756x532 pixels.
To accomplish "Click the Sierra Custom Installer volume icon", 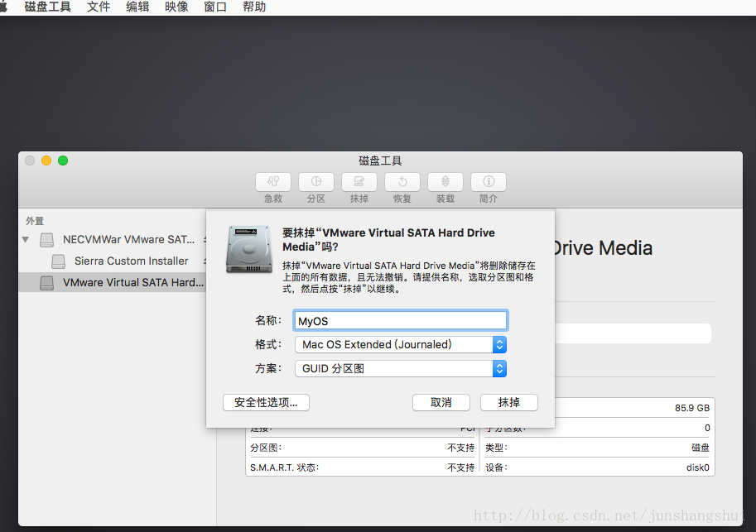I will coord(58,261).
